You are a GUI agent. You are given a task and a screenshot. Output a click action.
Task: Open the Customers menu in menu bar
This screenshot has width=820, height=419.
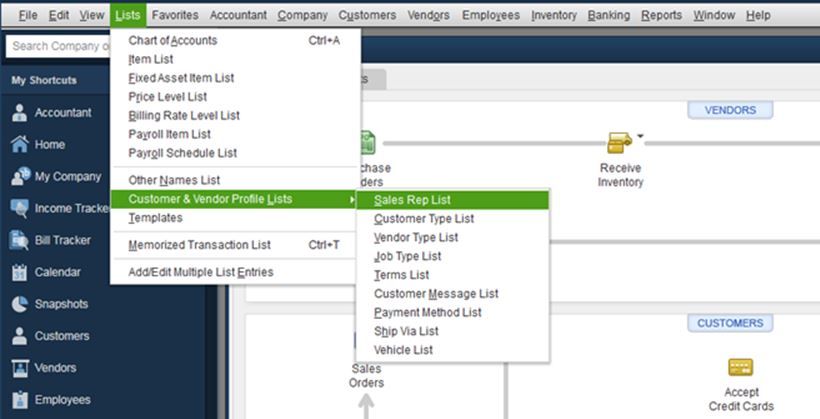[367, 16]
